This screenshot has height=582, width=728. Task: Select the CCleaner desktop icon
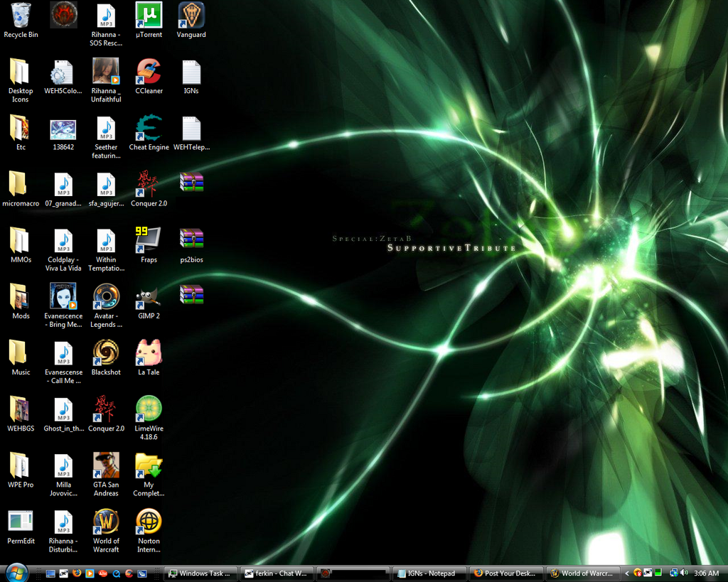click(149, 72)
